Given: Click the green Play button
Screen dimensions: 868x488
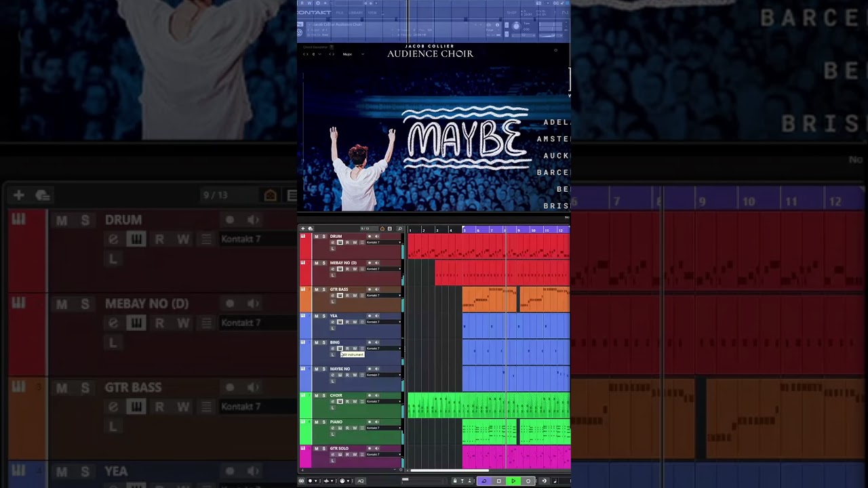Looking at the screenshot, I should coord(513,481).
